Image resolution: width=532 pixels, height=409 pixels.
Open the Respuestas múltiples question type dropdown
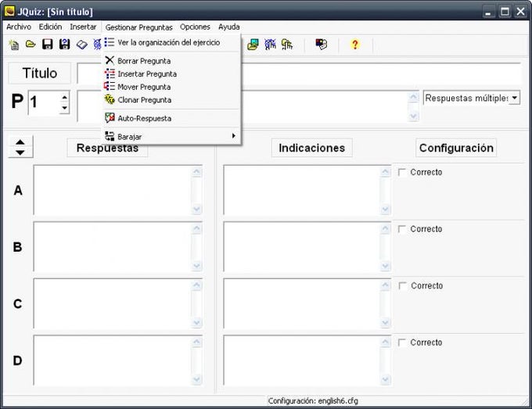[x=514, y=98]
